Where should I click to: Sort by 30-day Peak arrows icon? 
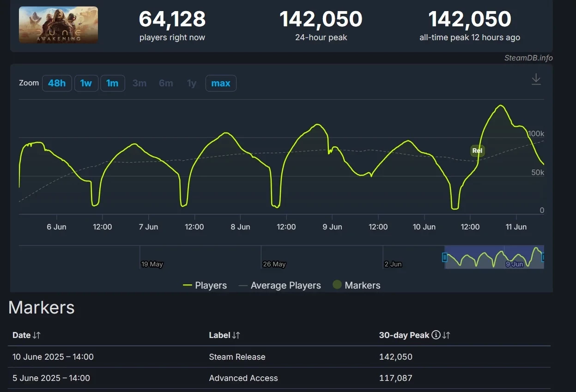click(446, 336)
